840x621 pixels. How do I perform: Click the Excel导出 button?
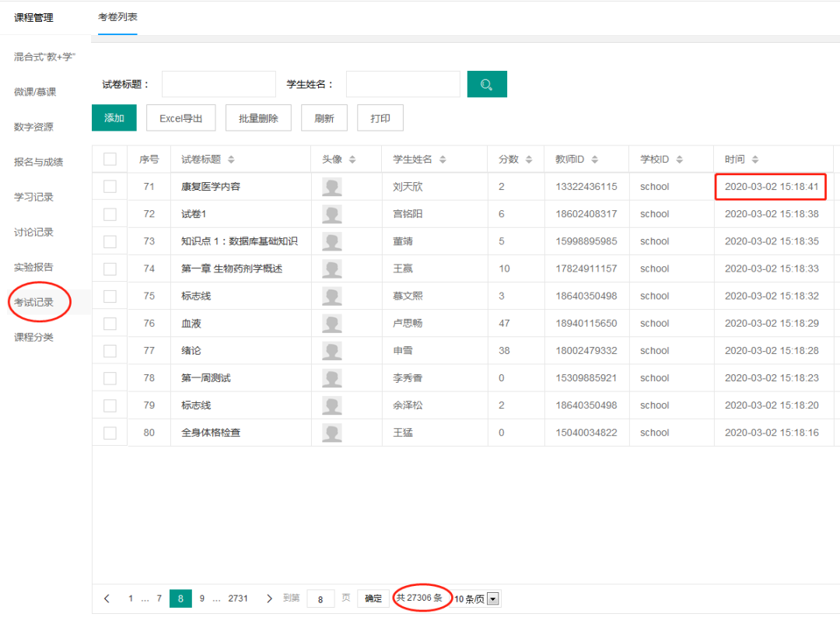[x=181, y=118]
